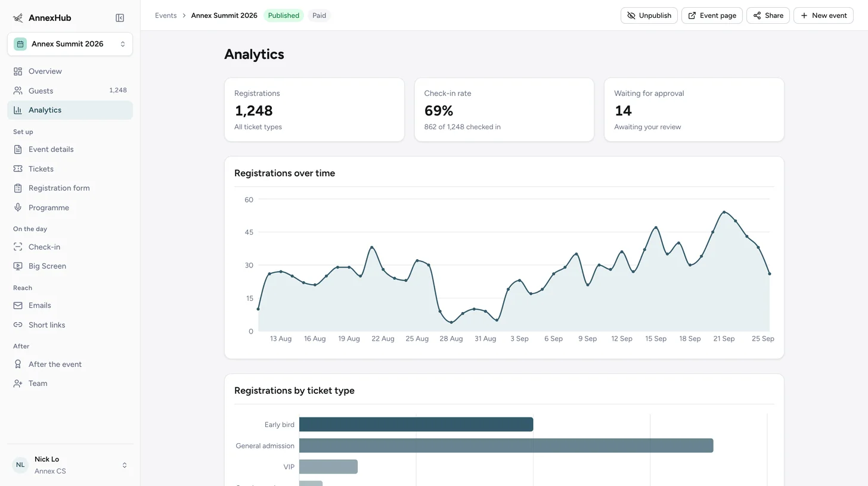
Task: Click the Check-in rate 69% card
Action: coord(504,110)
